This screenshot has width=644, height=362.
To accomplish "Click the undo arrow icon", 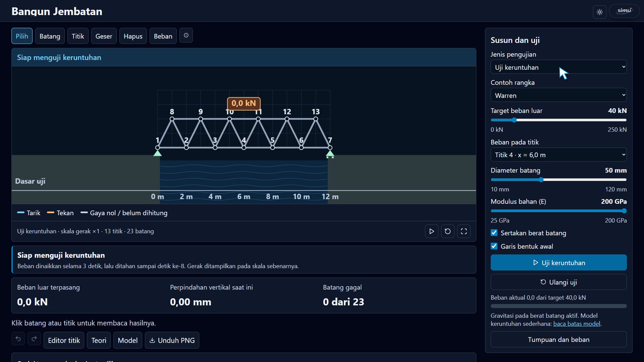I will click(x=18, y=339).
